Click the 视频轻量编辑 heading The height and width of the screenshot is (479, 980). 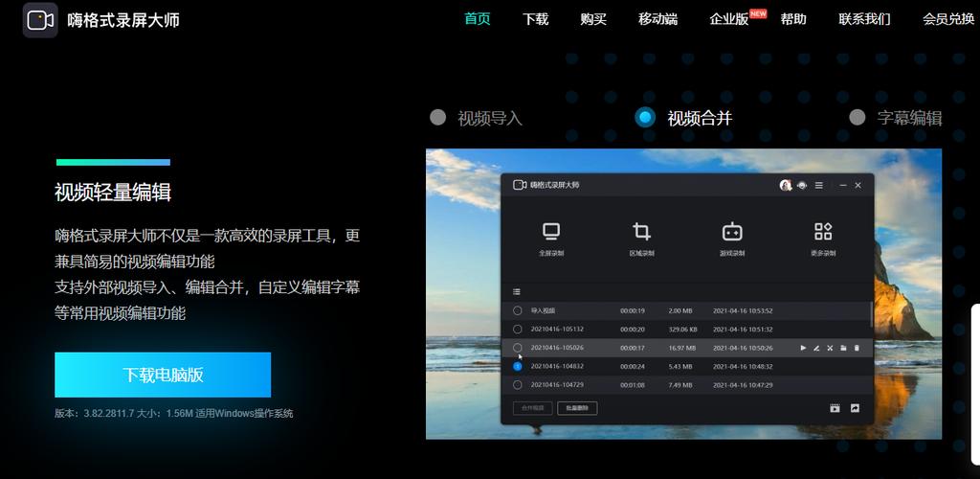[x=113, y=193]
